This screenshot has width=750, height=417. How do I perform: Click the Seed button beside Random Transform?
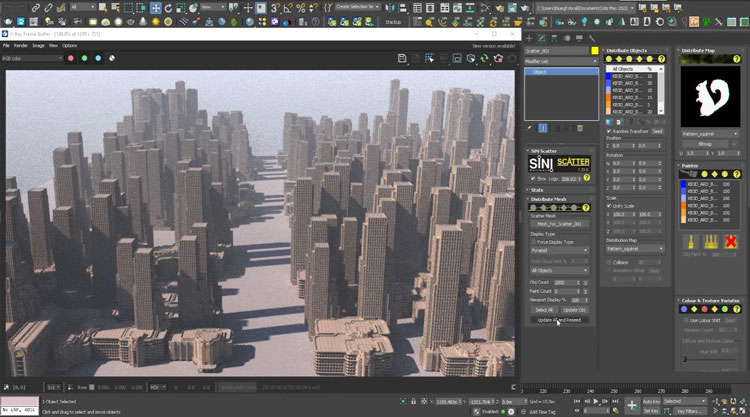658,131
